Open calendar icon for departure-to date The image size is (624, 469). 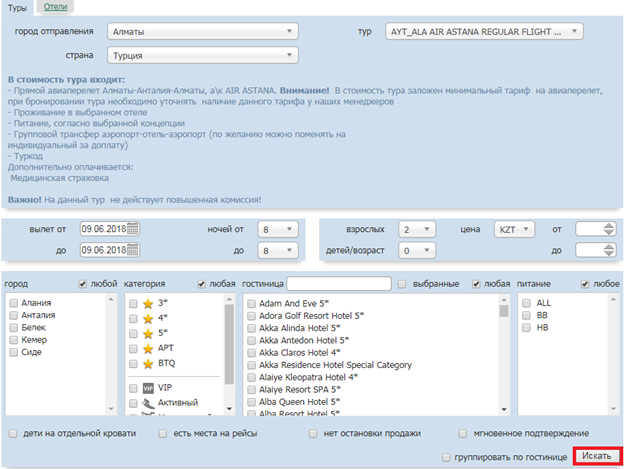[x=133, y=250]
